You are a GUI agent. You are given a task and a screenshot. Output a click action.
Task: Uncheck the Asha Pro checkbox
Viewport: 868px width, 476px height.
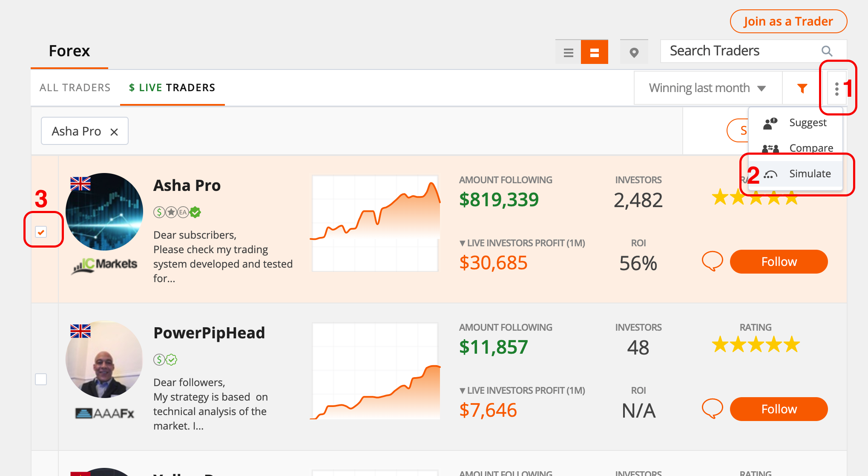pos(41,232)
